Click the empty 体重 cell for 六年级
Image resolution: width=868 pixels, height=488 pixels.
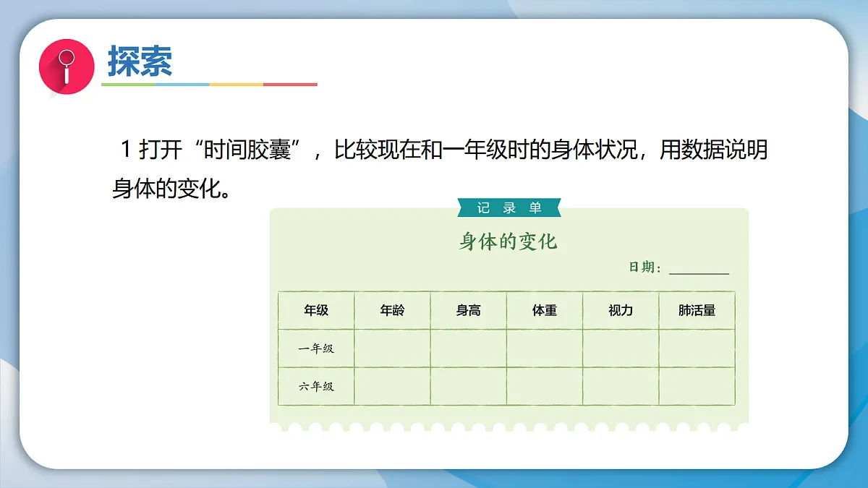coord(545,386)
